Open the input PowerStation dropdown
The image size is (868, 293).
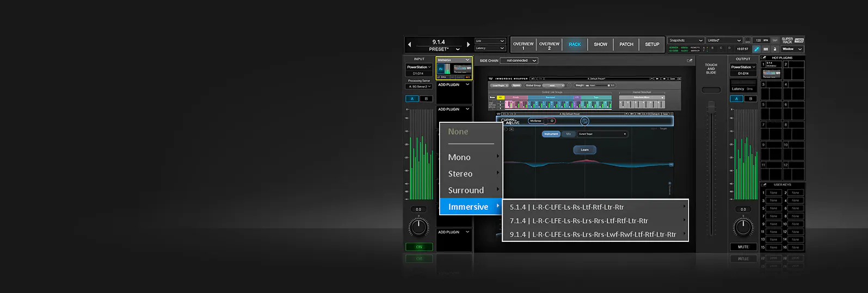click(x=419, y=67)
